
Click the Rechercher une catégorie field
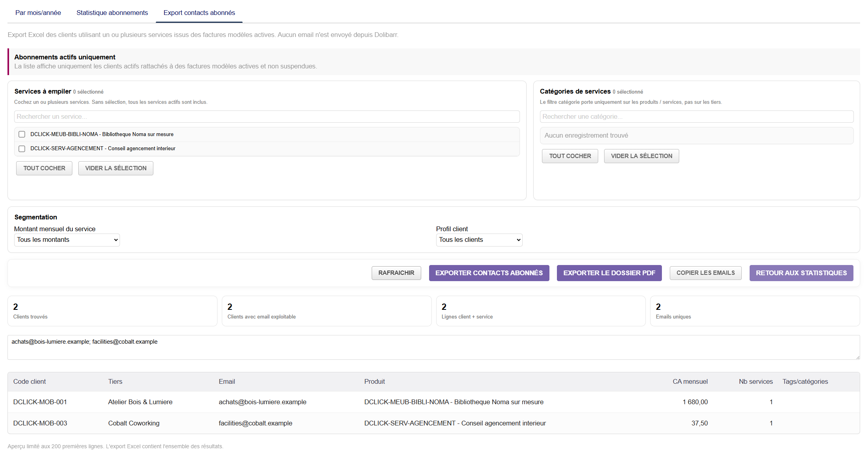pos(697,117)
